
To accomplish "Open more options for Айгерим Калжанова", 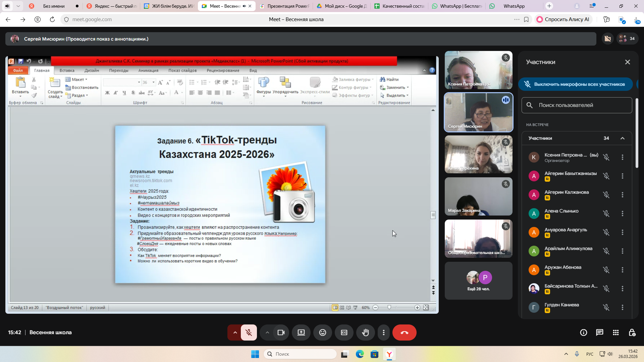I will coord(623,195).
